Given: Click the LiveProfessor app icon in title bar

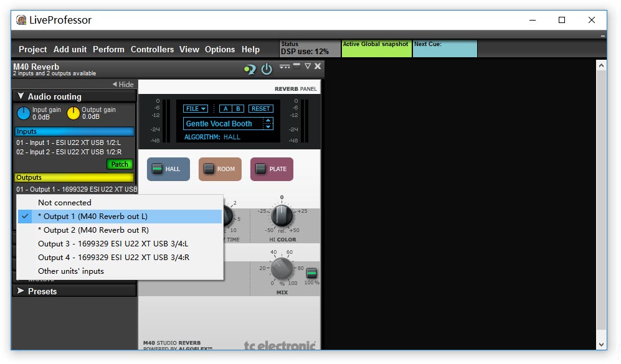Looking at the screenshot, I should click(x=21, y=20).
